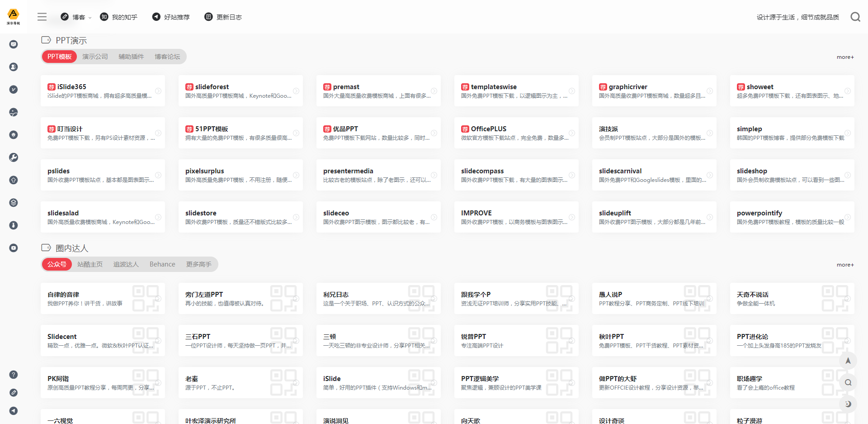The image size is (868, 424).
Task: Click more+ in the 圈内达人 section
Action: 845,265
